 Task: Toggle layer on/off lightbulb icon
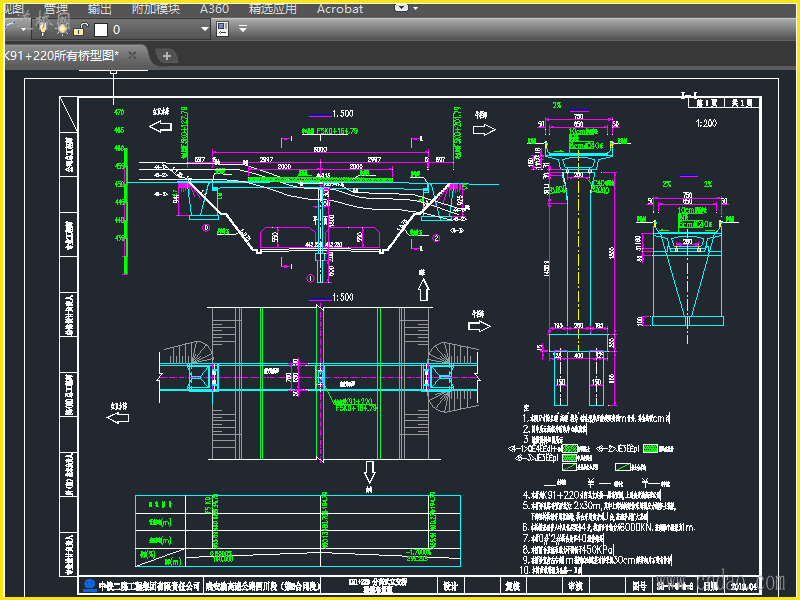tap(43, 29)
